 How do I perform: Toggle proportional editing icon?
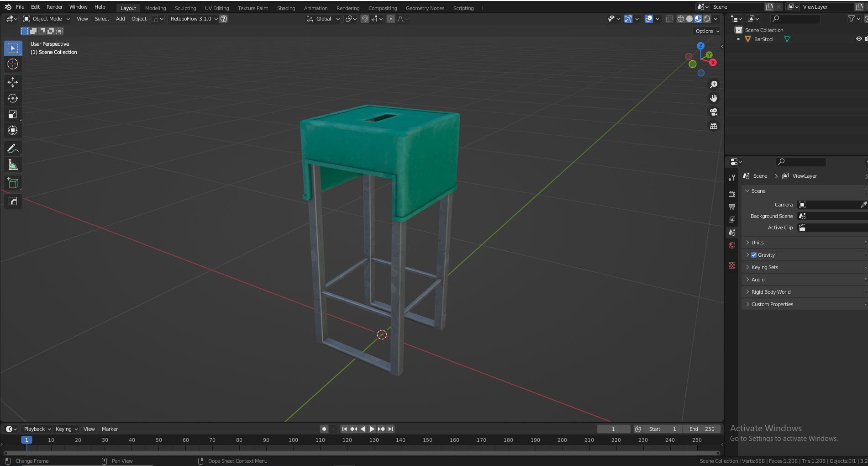coord(390,19)
